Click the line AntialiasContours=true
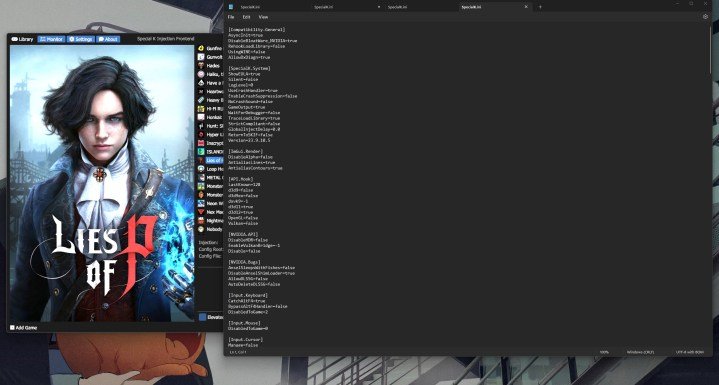The image size is (719, 385). point(255,168)
